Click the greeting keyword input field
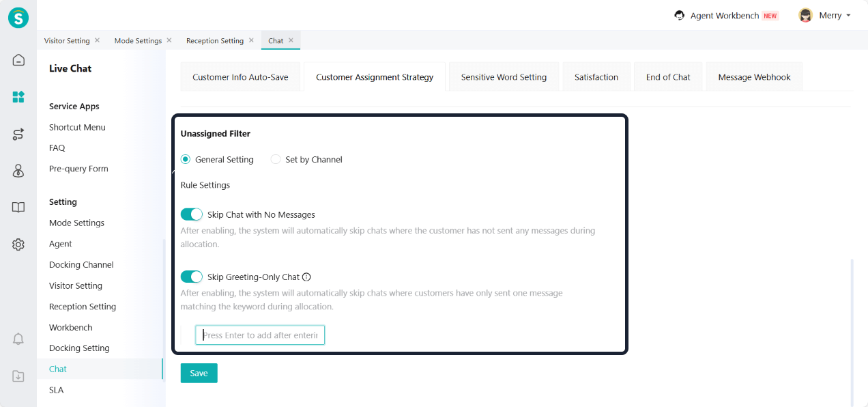868x407 pixels. click(x=260, y=335)
